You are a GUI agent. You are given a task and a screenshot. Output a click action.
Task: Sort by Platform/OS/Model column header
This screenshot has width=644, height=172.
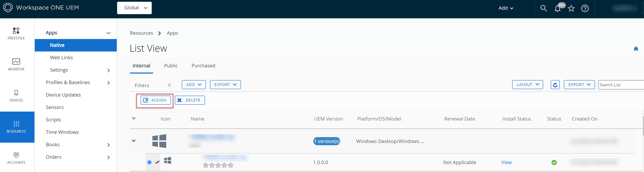click(379, 119)
